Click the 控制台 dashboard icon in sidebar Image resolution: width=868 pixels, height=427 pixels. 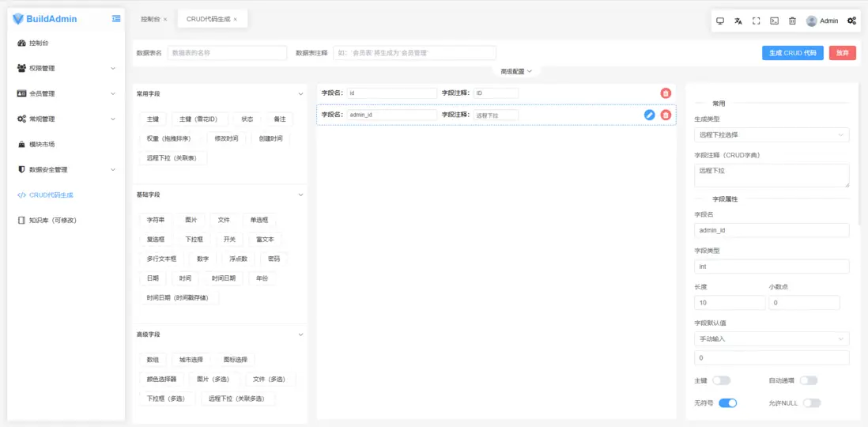tap(21, 43)
